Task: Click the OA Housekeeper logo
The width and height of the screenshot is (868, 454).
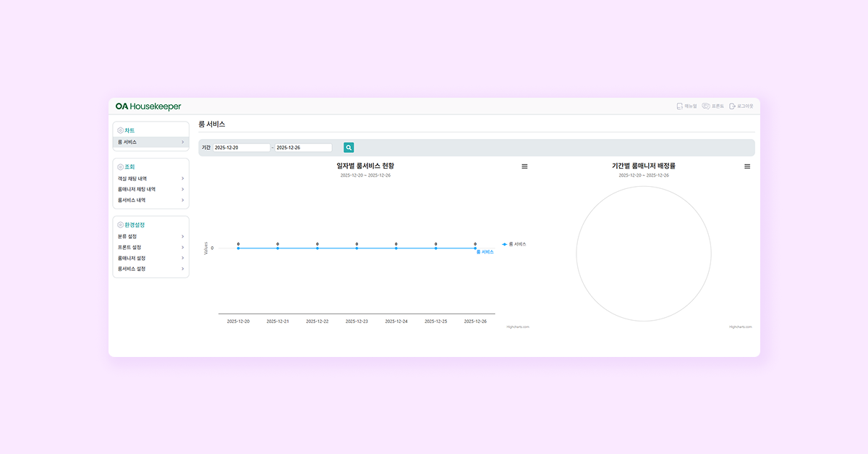Action: tap(148, 106)
